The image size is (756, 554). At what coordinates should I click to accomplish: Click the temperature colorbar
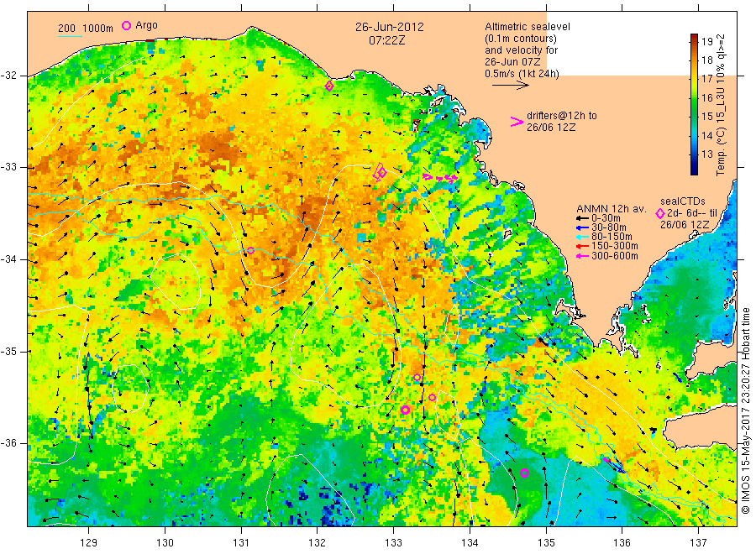(695, 104)
